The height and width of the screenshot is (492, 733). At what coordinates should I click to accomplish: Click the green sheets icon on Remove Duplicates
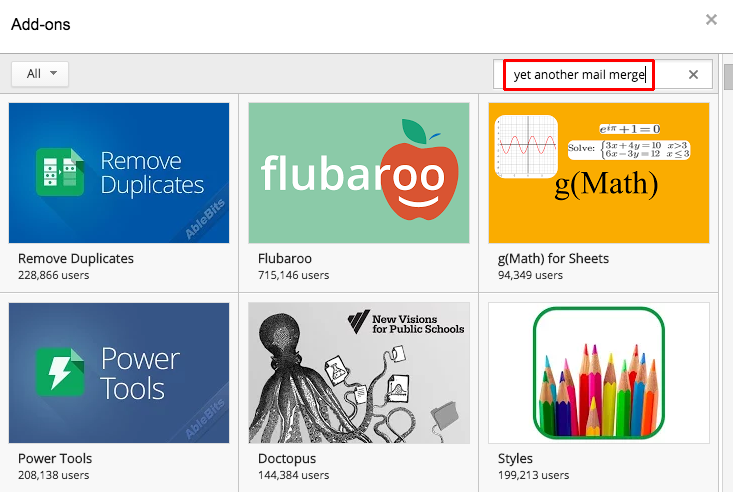[60, 172]
